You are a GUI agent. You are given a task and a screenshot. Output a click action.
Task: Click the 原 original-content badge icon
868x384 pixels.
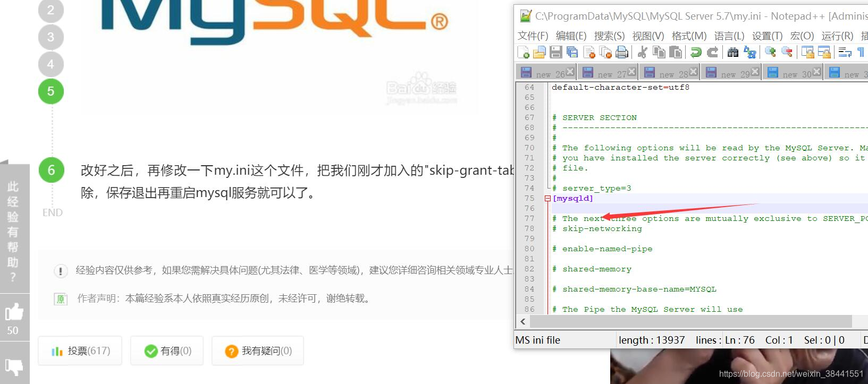(61, 299)
